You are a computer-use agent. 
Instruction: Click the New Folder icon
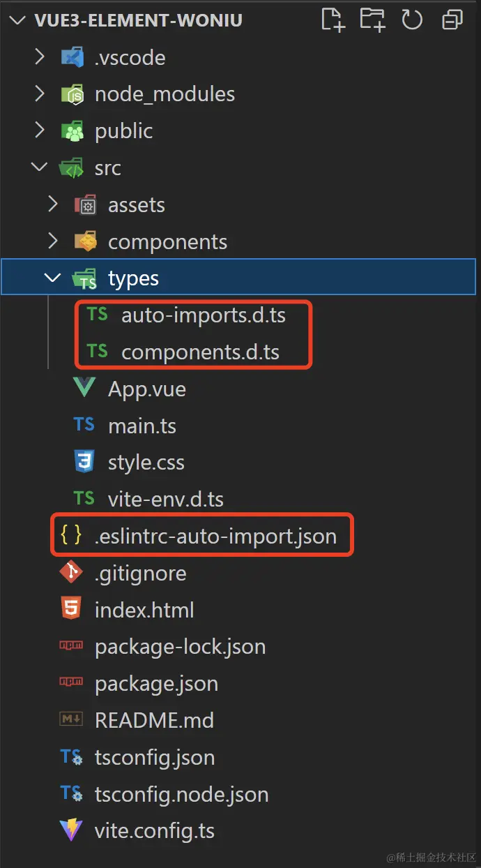[372, 20]
